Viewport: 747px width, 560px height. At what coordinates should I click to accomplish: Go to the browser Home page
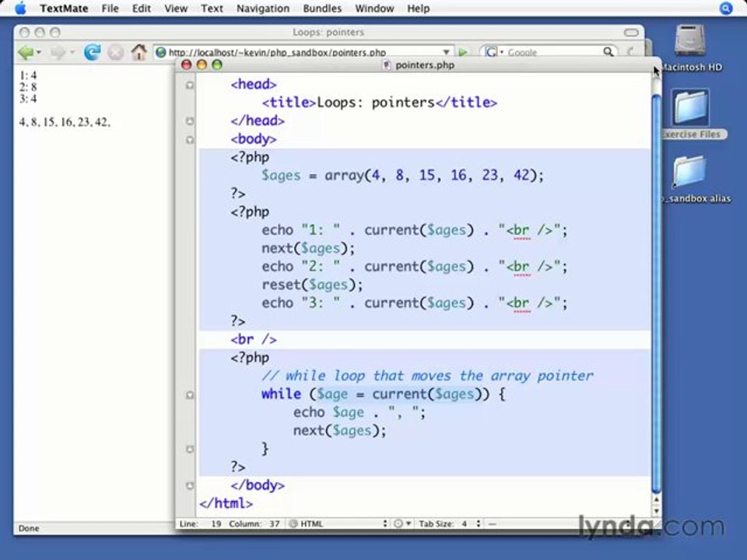pyautogui.click(x=139, y=52)
